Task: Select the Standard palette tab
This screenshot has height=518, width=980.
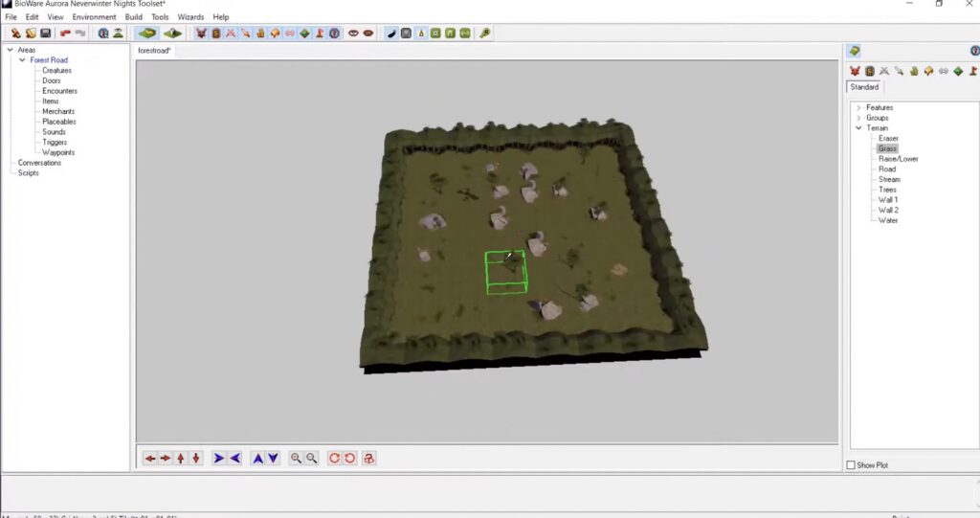Action: [864, 87]
